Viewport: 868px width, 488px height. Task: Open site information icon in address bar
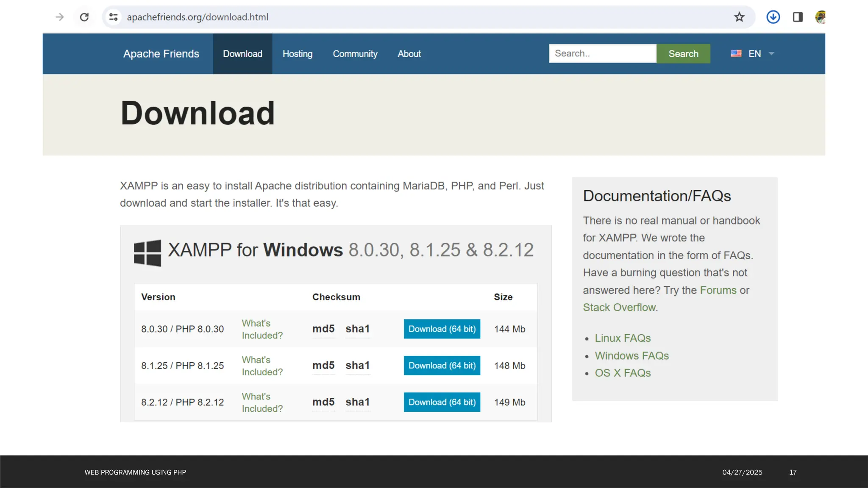(113, 17)
